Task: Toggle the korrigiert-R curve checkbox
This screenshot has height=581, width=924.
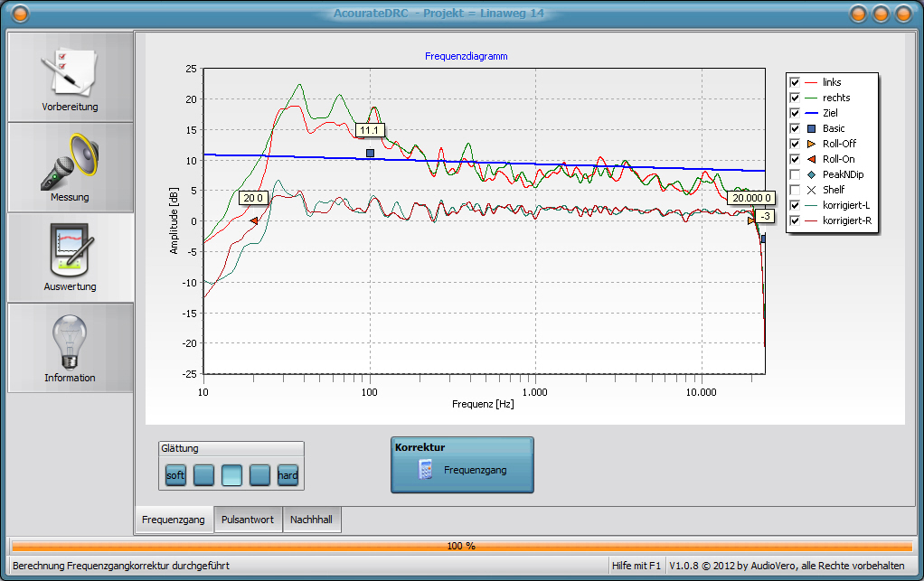Action: pyautogui.click(x=795, y=220)
